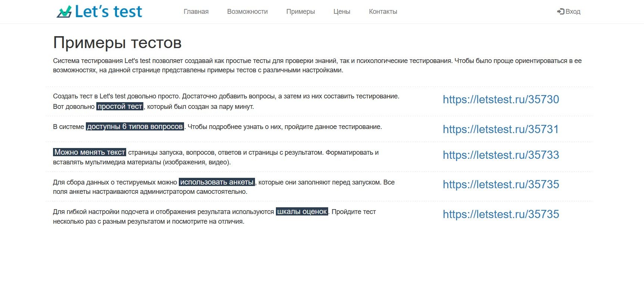Open the шкалы оценок highlighted link
Viewport: 644px width, 296px height.
pos(302,212)
